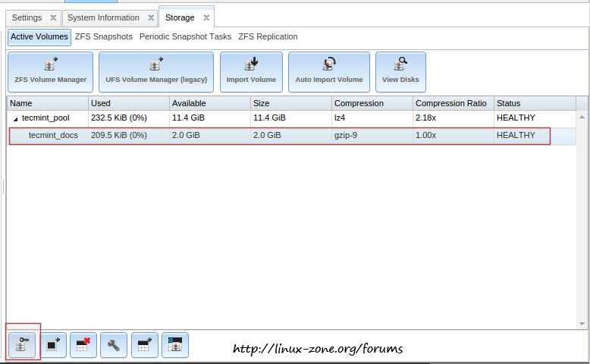Open Periodic Snapshot Tasks section
590x364 pixels.
(185, 36)
